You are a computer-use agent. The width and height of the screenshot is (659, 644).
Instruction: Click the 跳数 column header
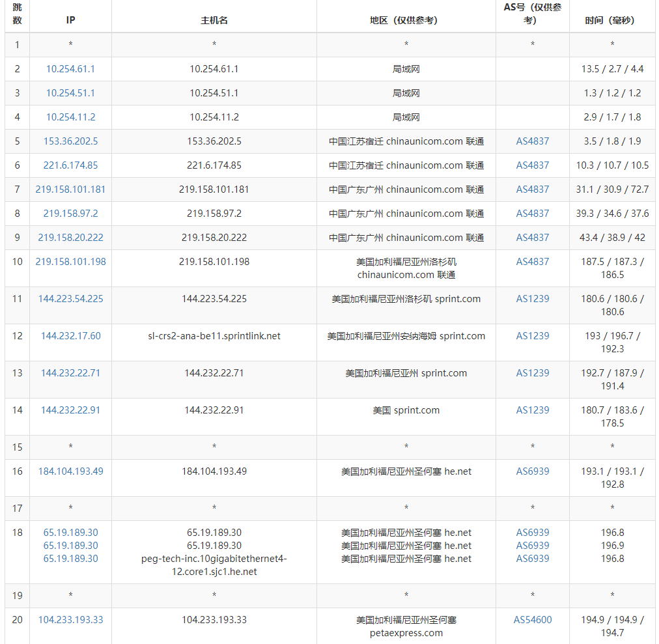point(16,16)
